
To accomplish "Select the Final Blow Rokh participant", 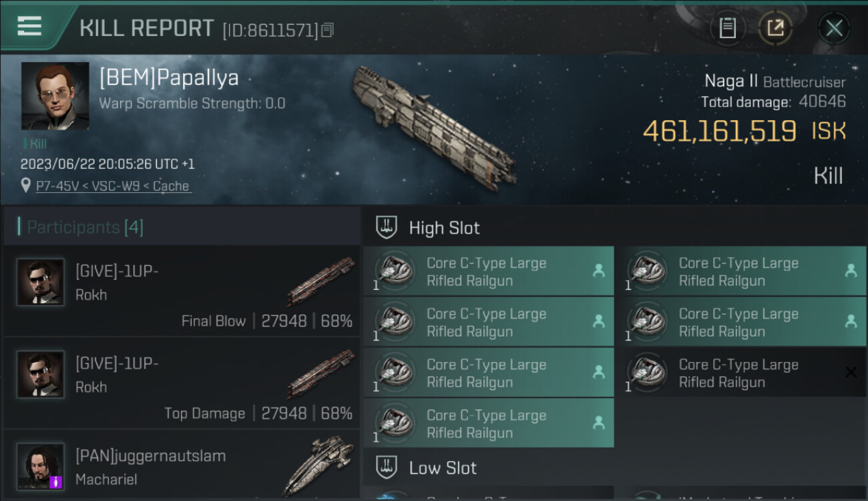I will pyautogui.click(x=182, y=291).
